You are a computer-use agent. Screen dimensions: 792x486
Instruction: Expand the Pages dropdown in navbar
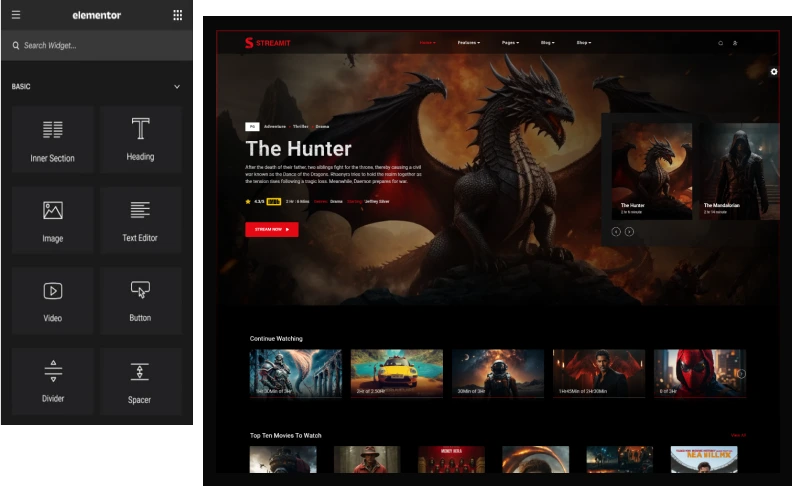[511, 43]
